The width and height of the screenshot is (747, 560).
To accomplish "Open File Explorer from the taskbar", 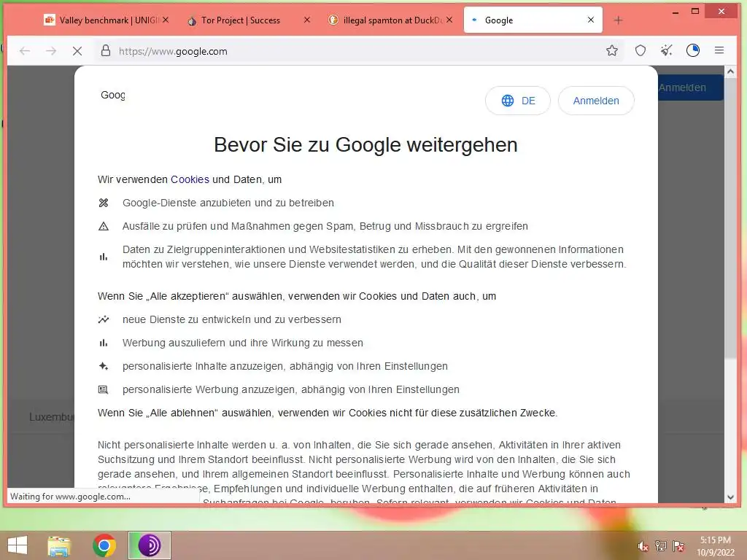I will coord(59,545).
